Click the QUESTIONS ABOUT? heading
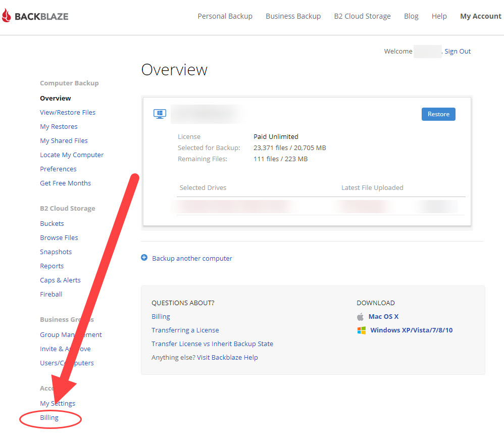This screenshot has height=434, width=504. [183, 303]
